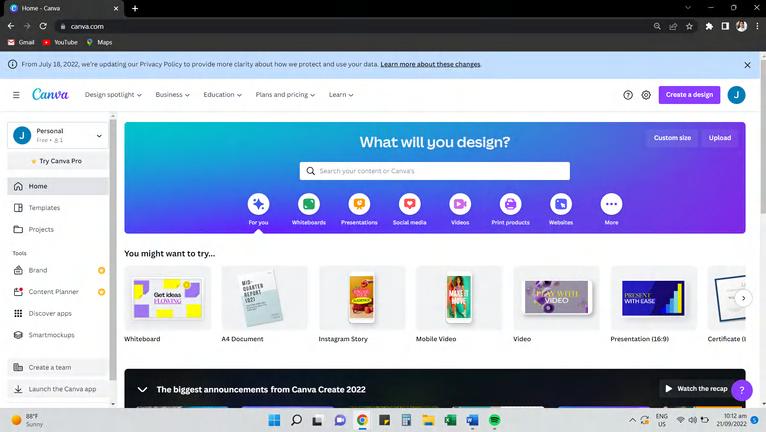This screenshot has width=766, height=432.
Task: Open Content Planner in the sidebar
Action: (x=58, y=292)
